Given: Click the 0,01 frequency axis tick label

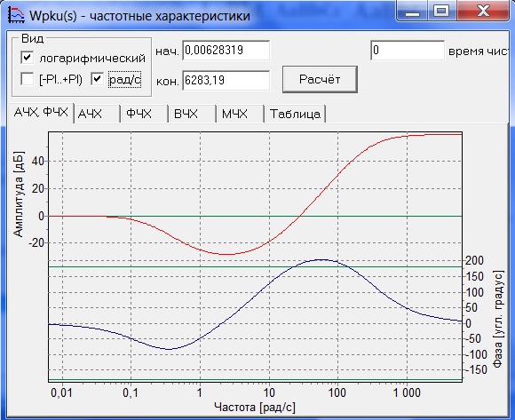Looking at the screenshot, I should [x=61, y=392].
